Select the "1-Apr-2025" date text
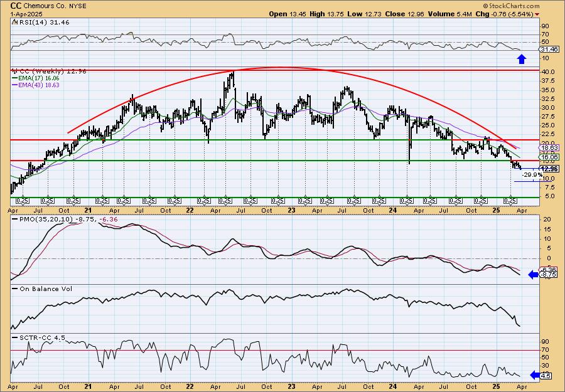 [26, 14]
